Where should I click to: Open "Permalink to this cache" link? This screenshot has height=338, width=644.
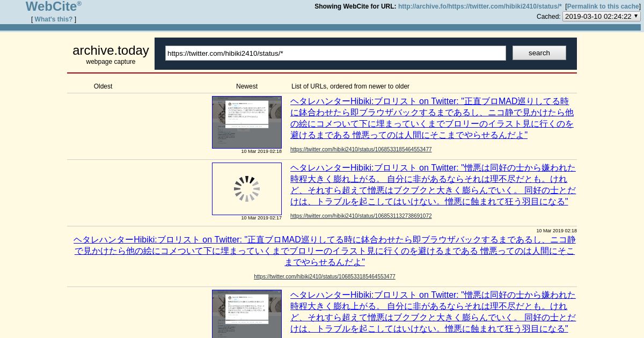[x=603, y=6]
